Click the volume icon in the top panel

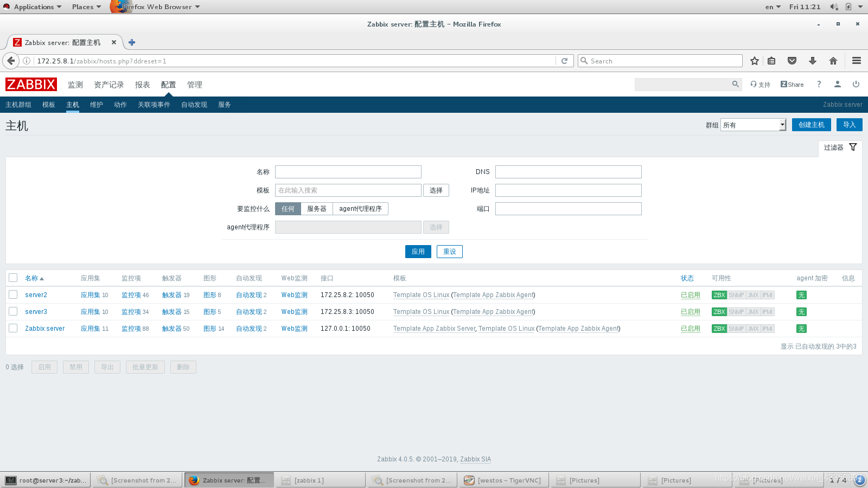(834, 7)
